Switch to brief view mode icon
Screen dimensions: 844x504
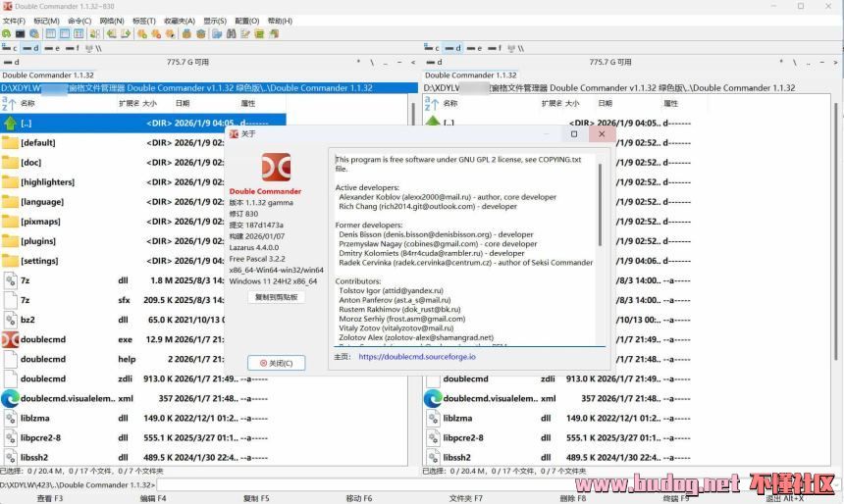(51, 34)
